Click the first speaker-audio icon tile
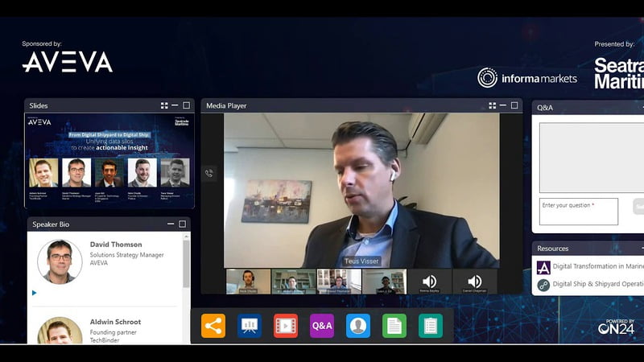Screen dimensions: 644x362 click(429, 282)
